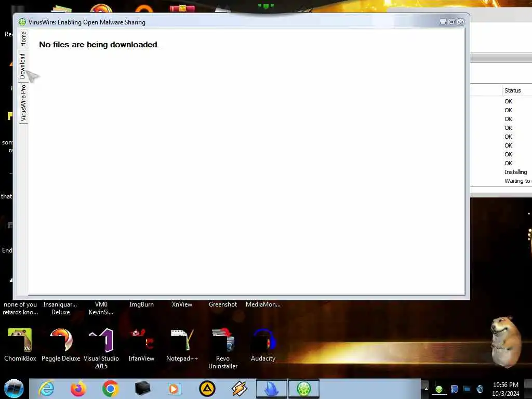Click the VirusWire title bar lime icon

pos(22,22)
